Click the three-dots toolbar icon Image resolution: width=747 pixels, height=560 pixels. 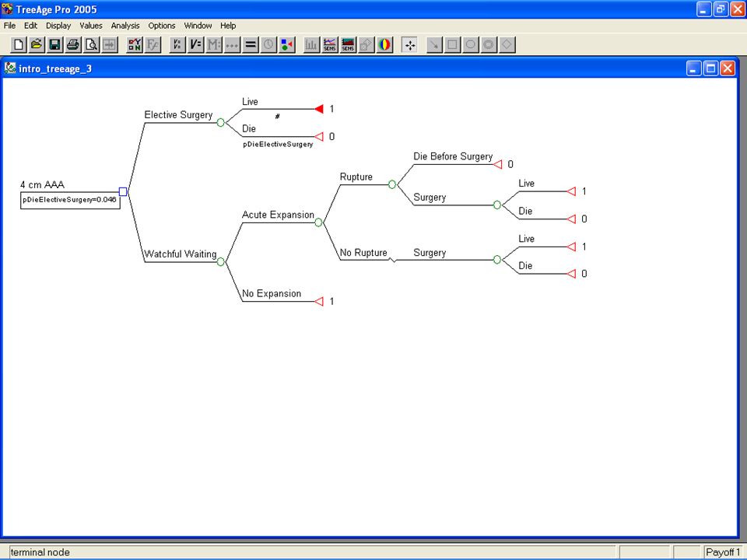[232, 45]
